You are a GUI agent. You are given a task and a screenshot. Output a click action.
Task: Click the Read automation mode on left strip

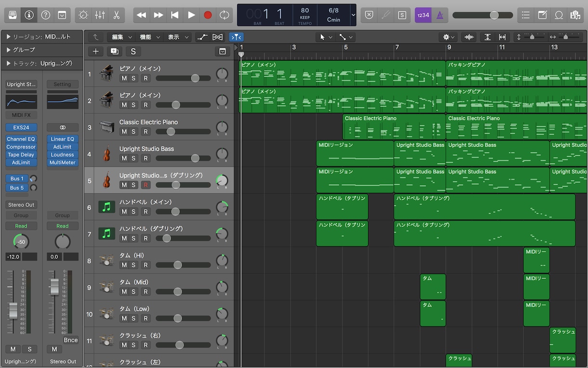point(21,226)
